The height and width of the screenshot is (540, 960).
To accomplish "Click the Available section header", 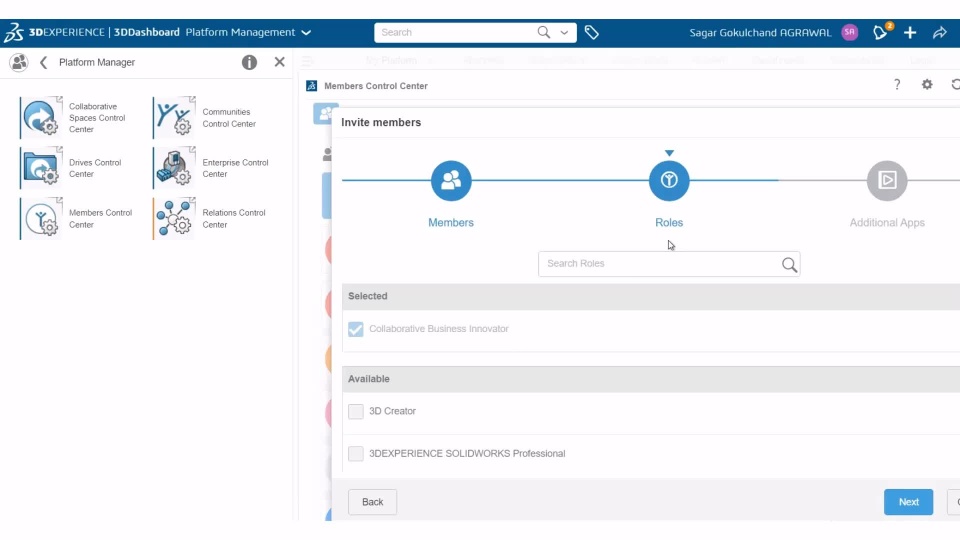I will click(651, 379).
